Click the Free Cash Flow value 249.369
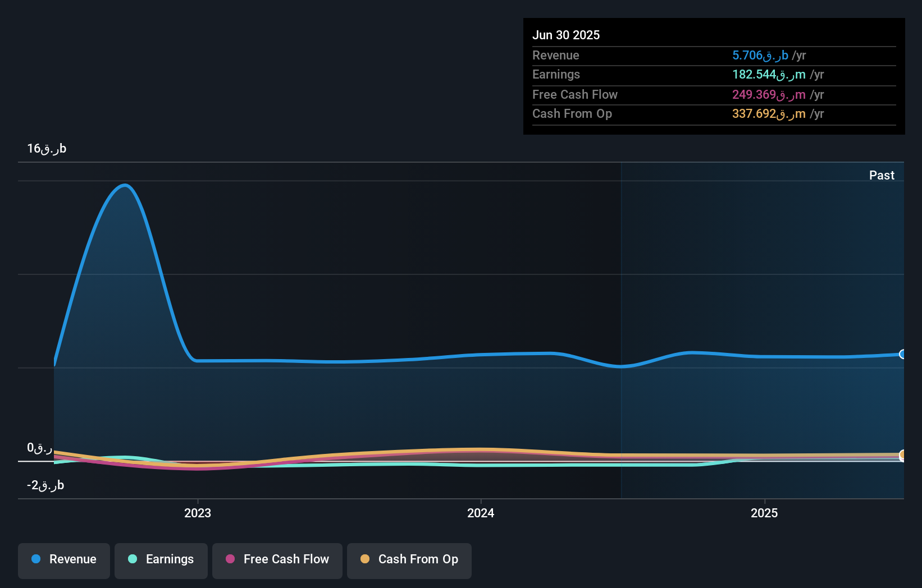922x588 pixels. (769, 94)
